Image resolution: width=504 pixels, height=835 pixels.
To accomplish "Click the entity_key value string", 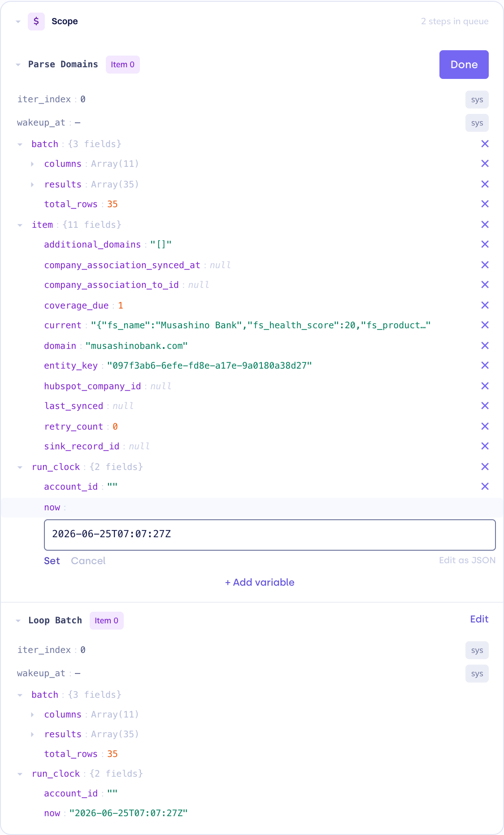I will coord(209,365).
